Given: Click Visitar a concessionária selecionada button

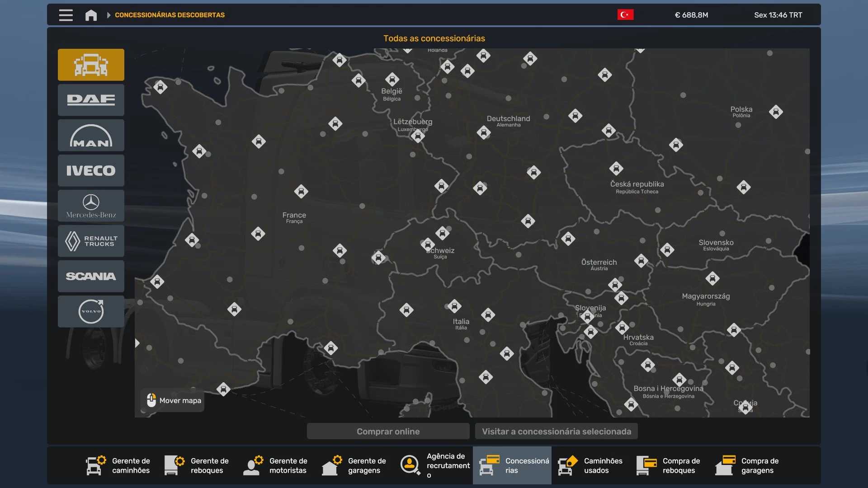Looking at the screenshot, I should [556, 431].
